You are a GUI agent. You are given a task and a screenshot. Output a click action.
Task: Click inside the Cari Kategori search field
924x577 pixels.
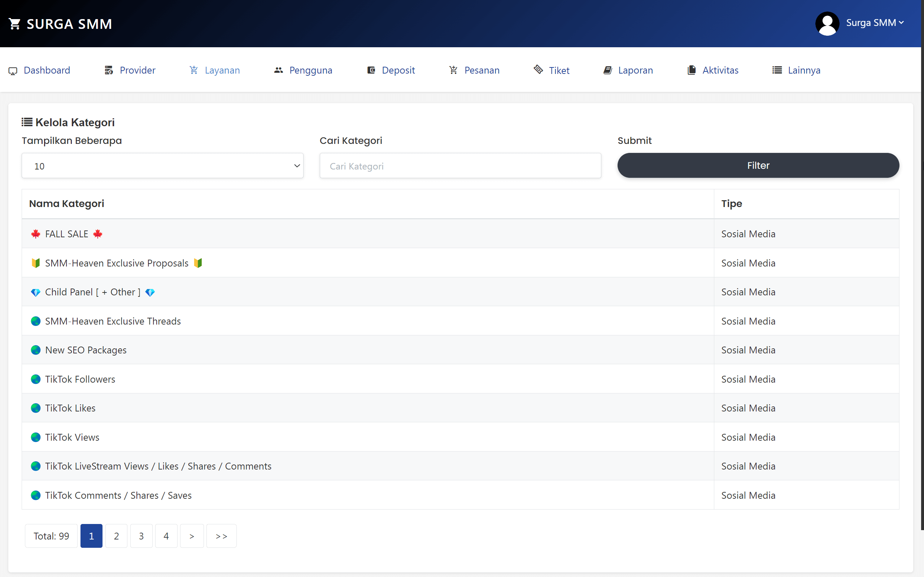coord(460,166)
